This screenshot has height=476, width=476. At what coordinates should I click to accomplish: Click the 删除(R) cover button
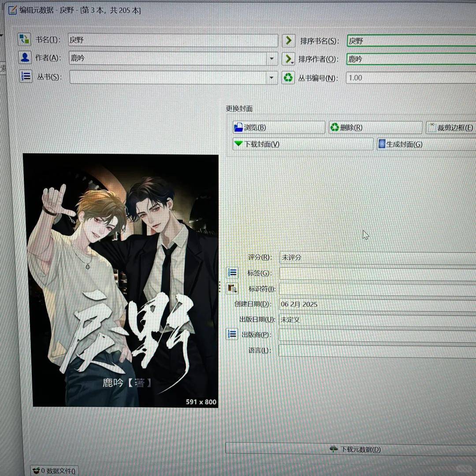tap(376, 127)
